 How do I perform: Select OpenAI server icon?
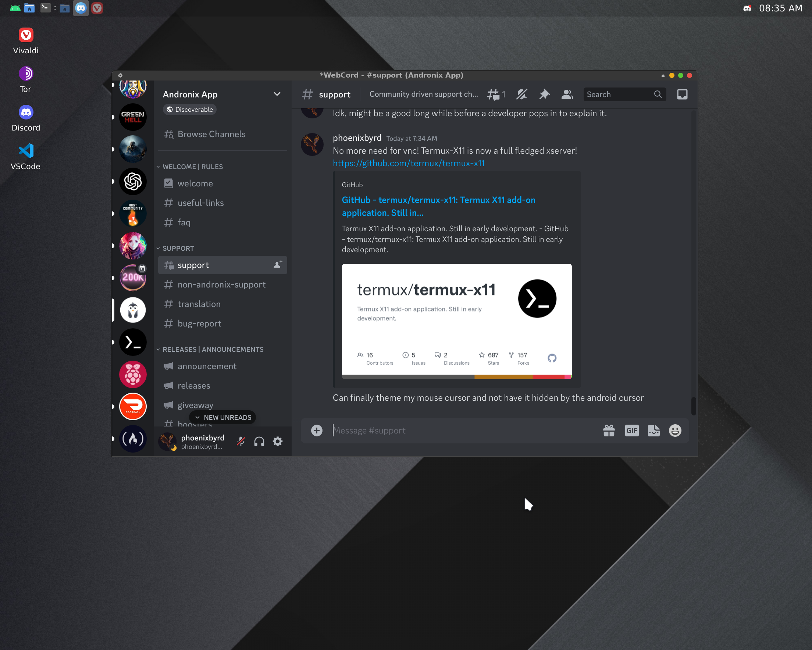[x=132, y=182]
